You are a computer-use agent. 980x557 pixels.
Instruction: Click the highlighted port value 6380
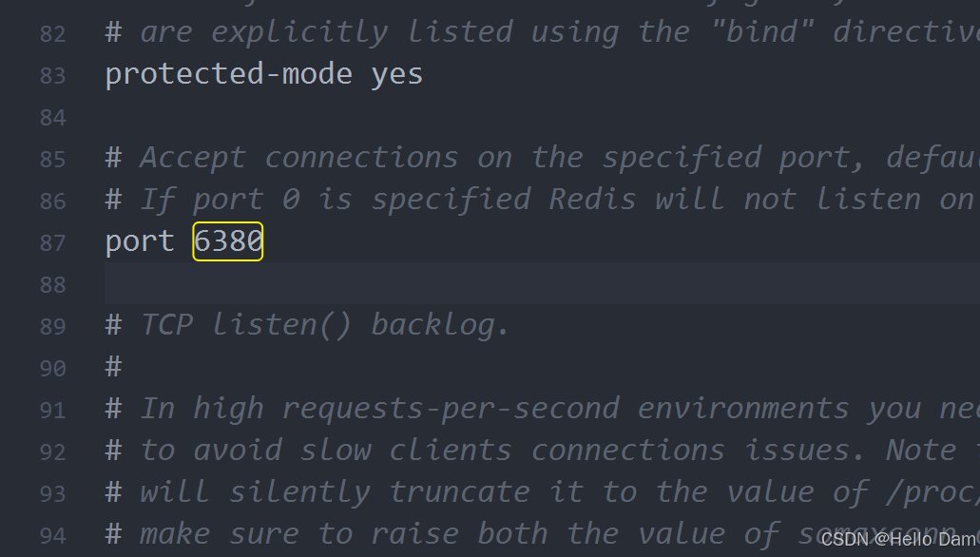click(228, 241)
